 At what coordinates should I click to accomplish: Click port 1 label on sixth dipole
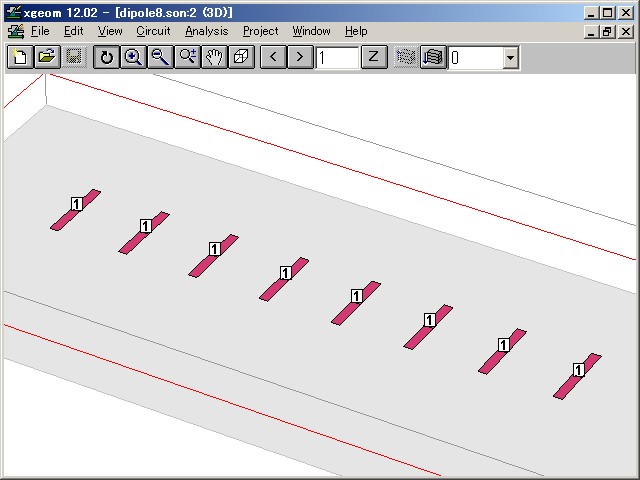[x=429, y=320]
